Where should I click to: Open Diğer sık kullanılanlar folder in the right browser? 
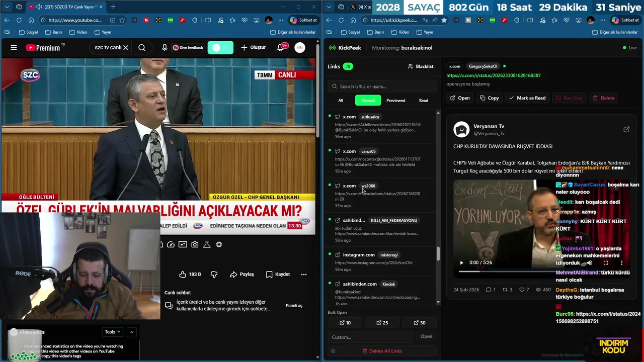[615, 32]
